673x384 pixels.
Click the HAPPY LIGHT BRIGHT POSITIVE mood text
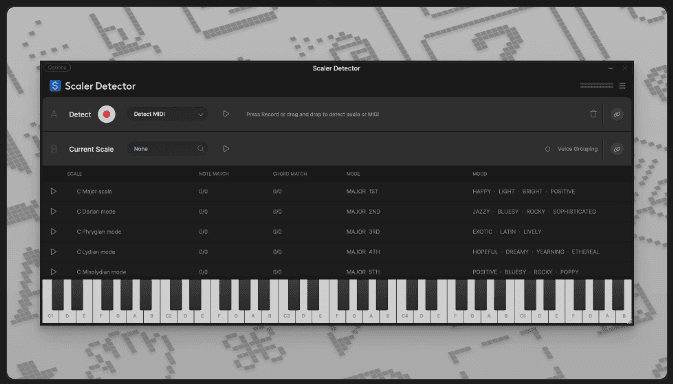point(524,191)
